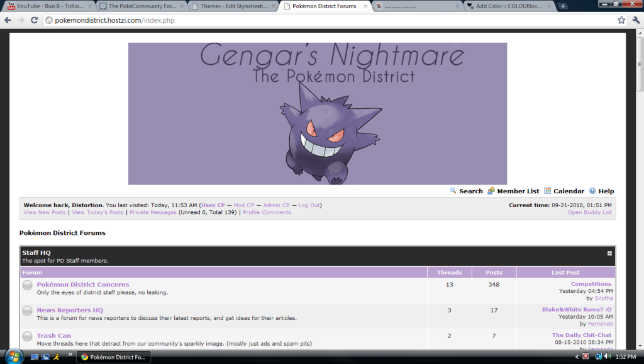Collapse the Staff HQ category

(x=609, y=253)
